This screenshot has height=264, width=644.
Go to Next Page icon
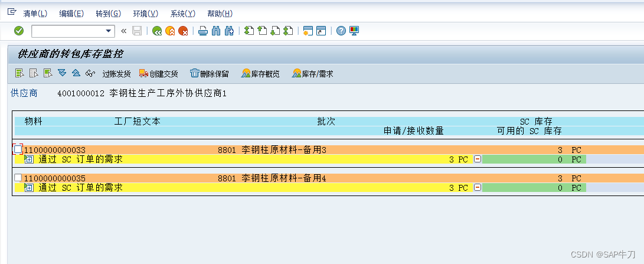(x=275, y=31)
